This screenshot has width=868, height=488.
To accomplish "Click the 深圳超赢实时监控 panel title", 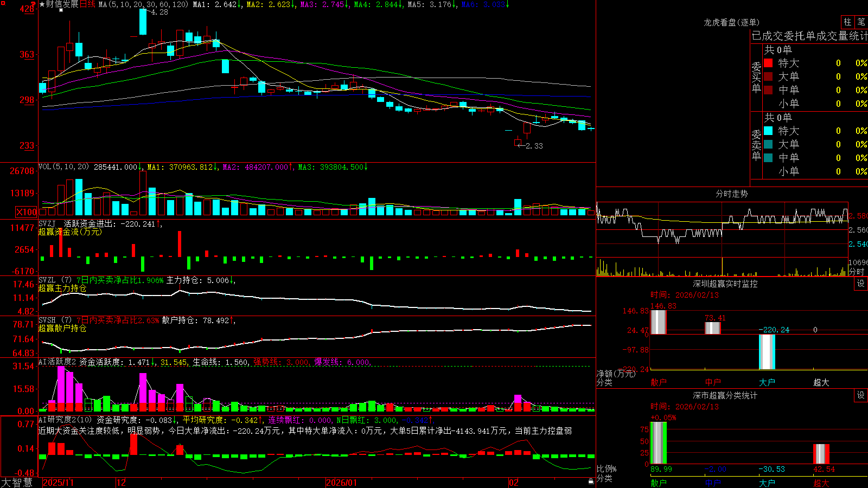I will coord(725,284).
